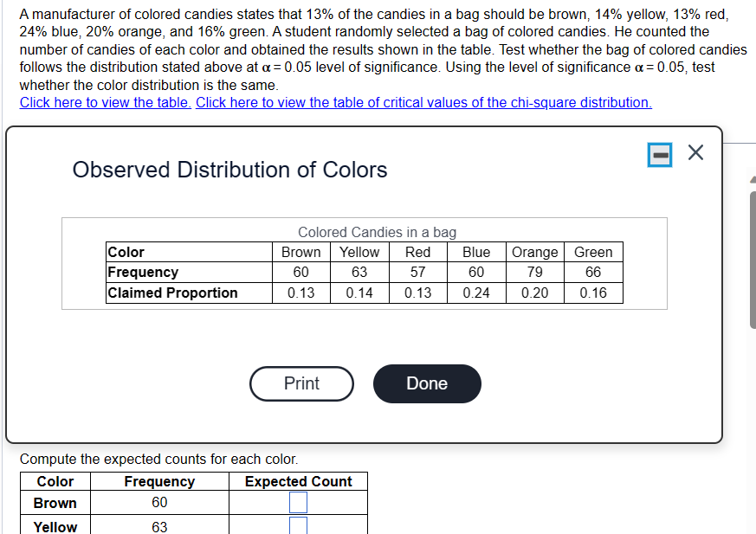The height and width of the screenshot is (534, 756).
Task: Click the Print button
Action: tap(301, 383)
